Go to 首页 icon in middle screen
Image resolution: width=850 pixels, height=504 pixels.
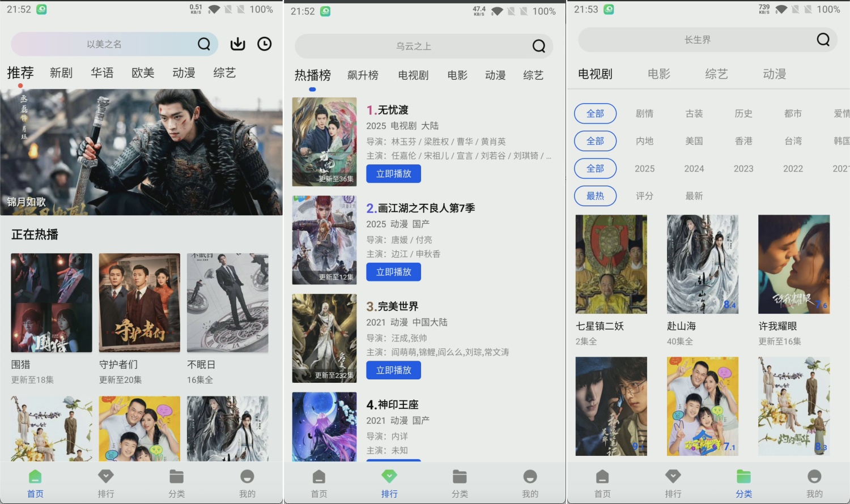tap(319, 477)
